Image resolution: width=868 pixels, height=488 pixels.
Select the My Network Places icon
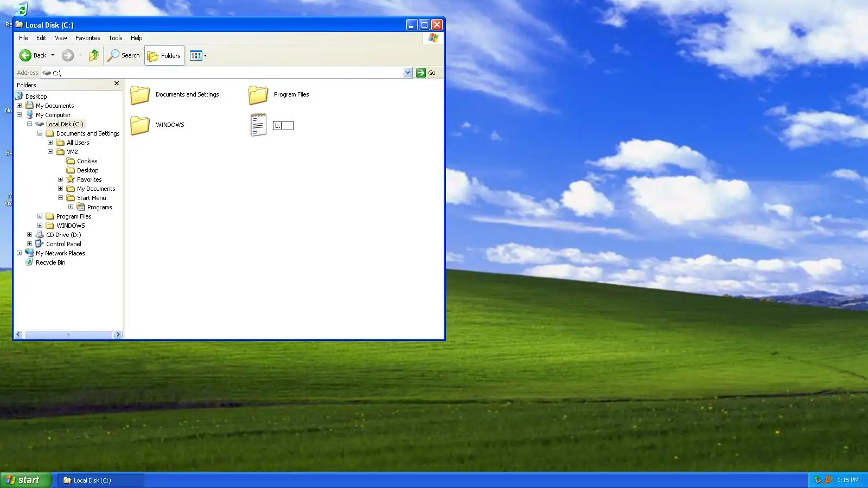[x=29, y=253]
